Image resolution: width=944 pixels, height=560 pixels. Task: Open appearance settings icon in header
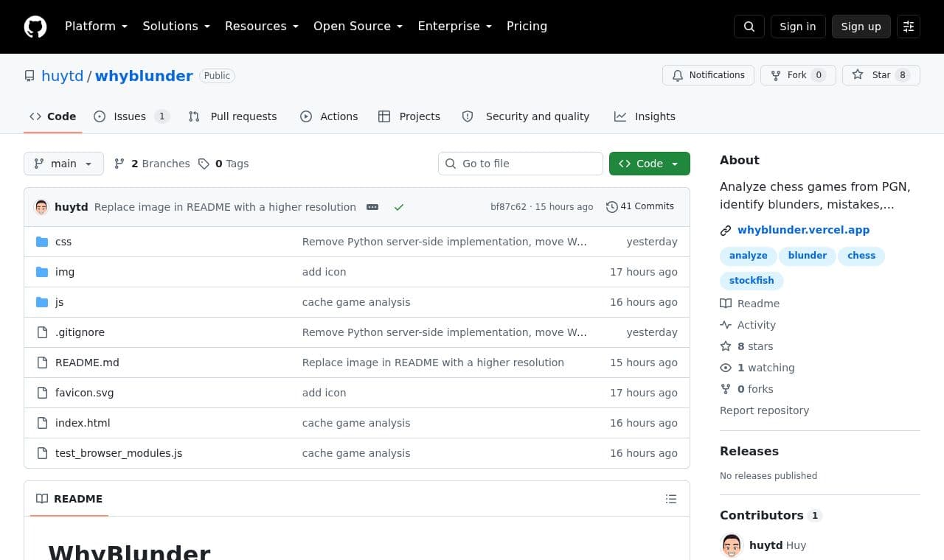(x=909, y=27)
